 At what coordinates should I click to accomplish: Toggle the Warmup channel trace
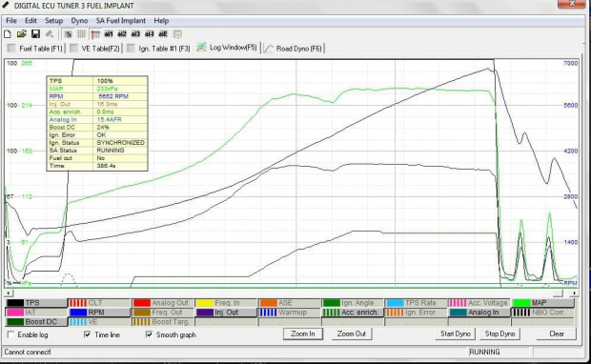290,313
